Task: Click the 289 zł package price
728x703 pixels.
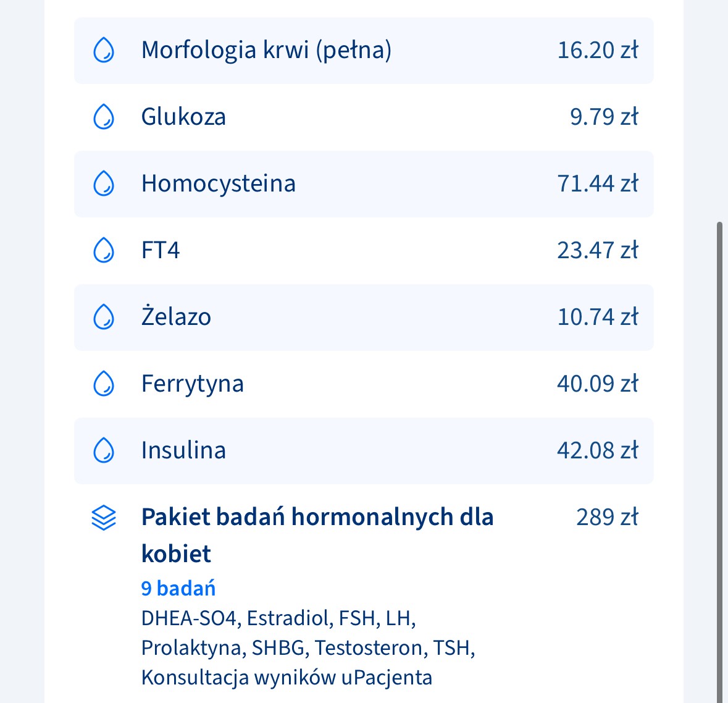Action: pyautogui.click(x=606, y=517)
